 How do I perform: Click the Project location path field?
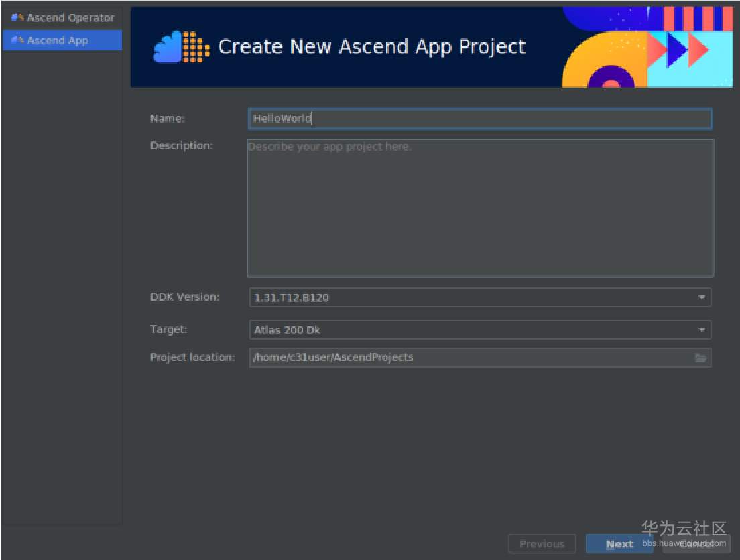[469, 358]
